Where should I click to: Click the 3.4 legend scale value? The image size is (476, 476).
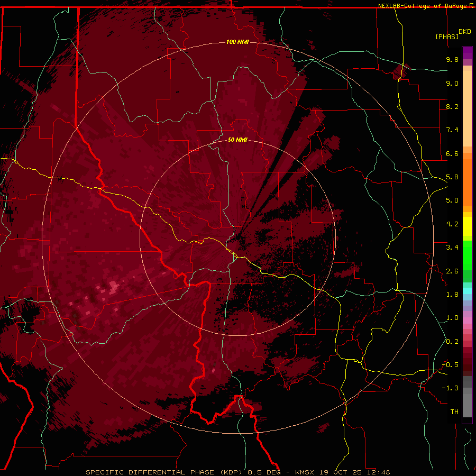click(452, 248)
